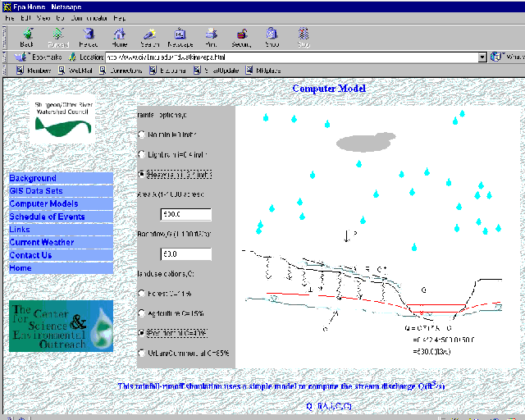Screen dimensions: 525x420
Task: Reload the current page
Action: pos(89,37)
